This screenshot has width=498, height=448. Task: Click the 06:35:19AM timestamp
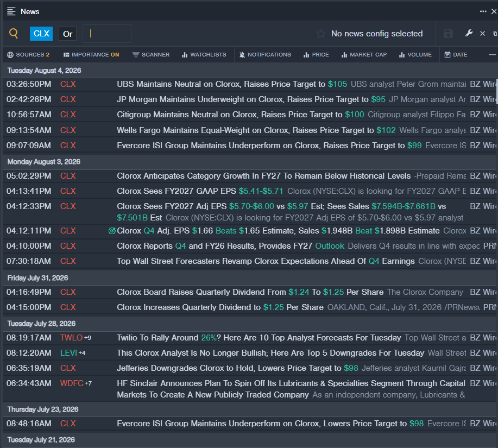(x=29, y=368)
